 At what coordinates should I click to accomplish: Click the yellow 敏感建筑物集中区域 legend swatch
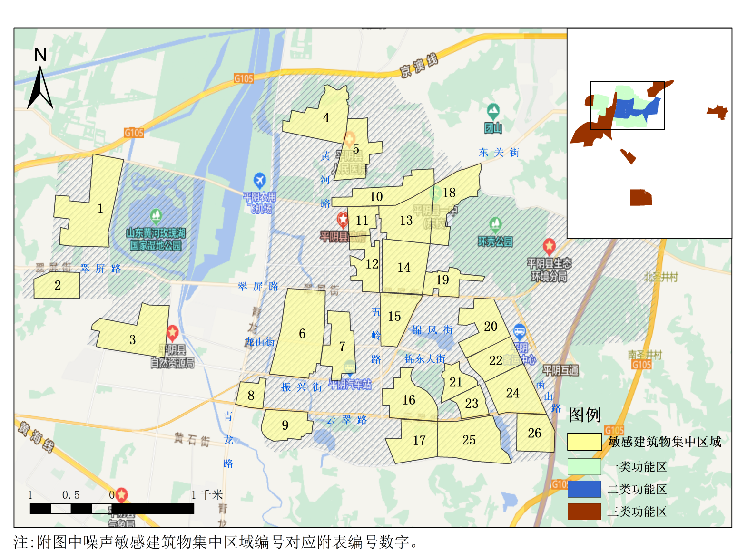pos(584,442)
